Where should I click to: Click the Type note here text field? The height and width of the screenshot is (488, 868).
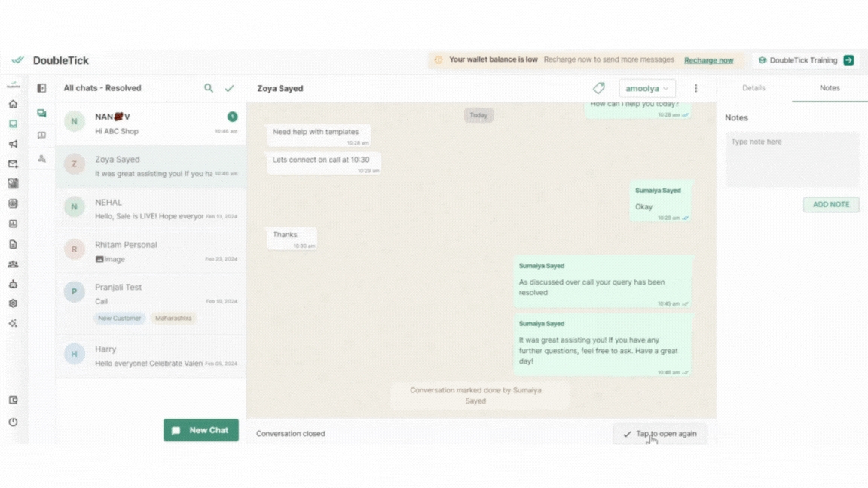[792, 160]
